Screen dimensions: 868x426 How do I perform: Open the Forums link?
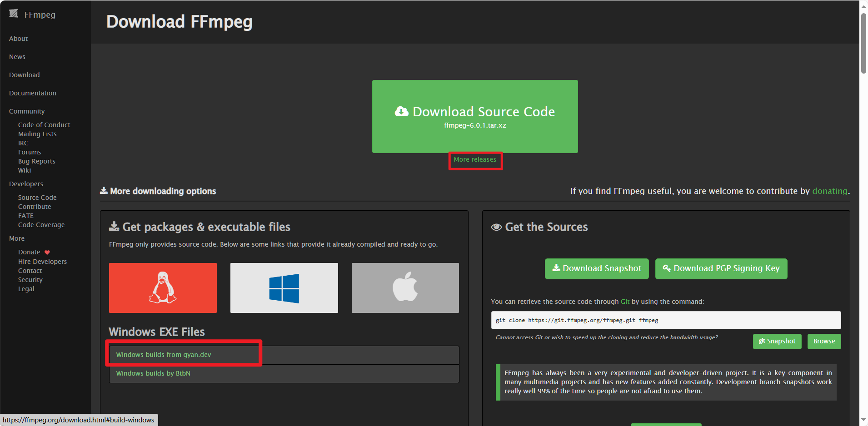tap(30, 152)
